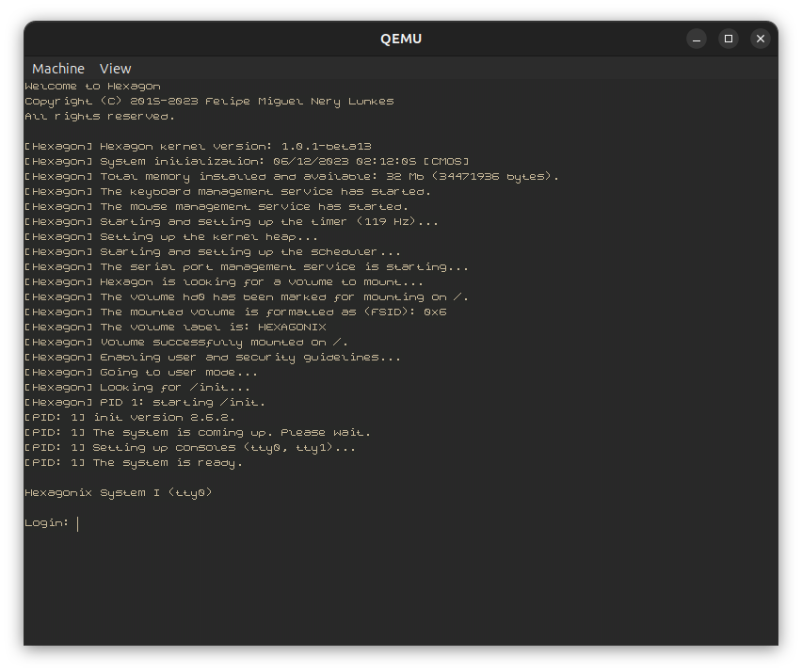Click the scheduler setup line
The image size is (802, 672).
213,252
